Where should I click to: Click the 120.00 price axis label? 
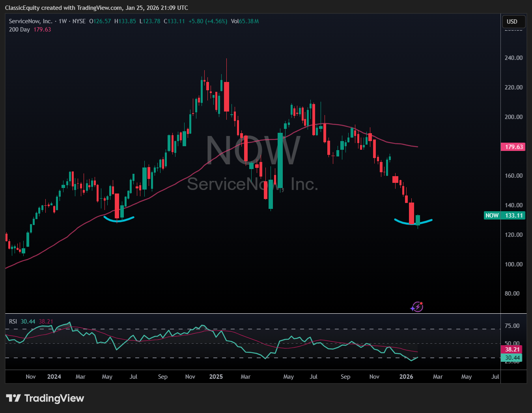click(x=513, y=234)
